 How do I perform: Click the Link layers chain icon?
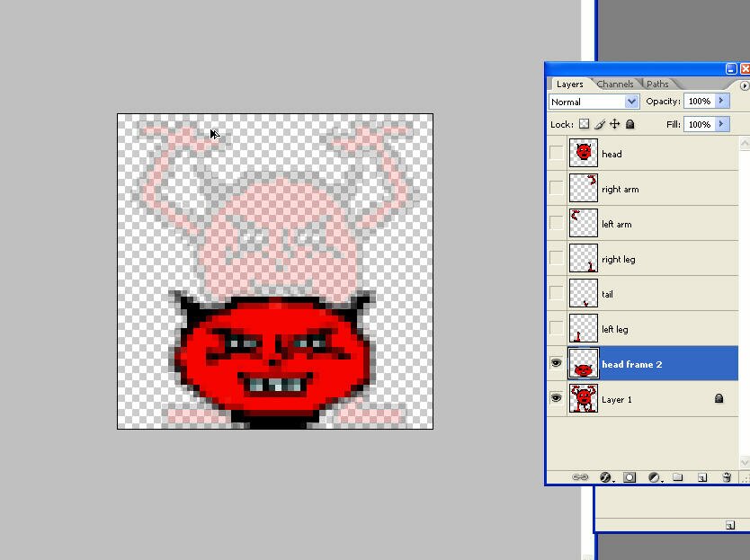point(580,477)
